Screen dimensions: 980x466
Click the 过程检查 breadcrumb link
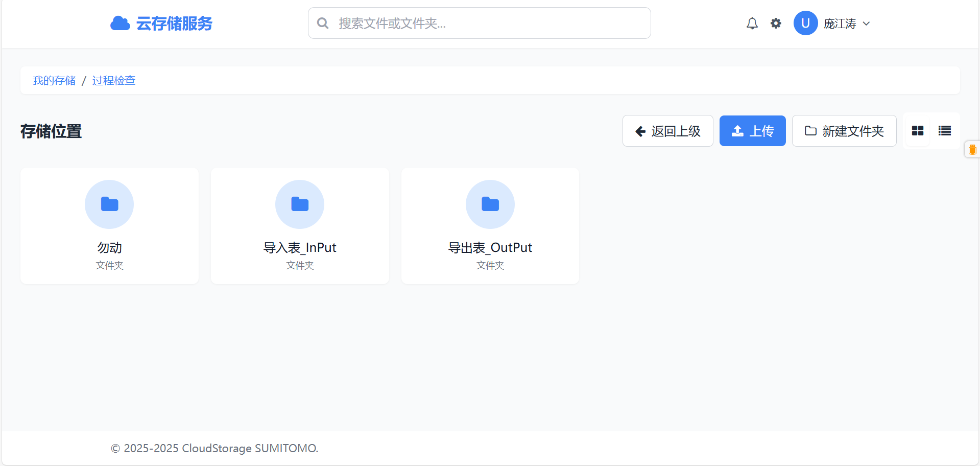click(x=113, y=81)
